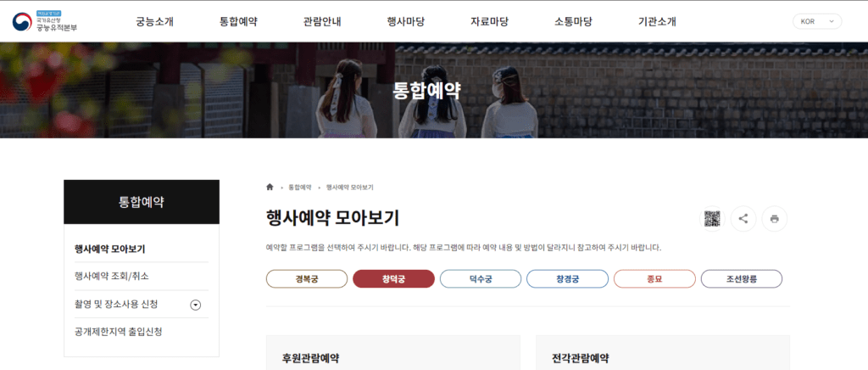This screenshot has height=370, width=868.
Task: Click the 궁능유적본부 logo
Action: [44, 21]
